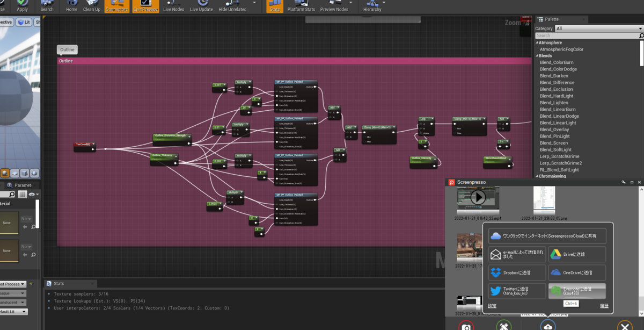Send capture to Google Drive
Viewport: 644px width, 330px height.
[x=577, y=254]
